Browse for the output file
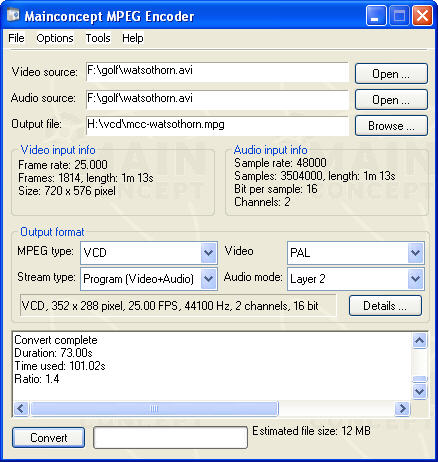The width and height of the screenshot is (438, 462). tap(391, 126)
